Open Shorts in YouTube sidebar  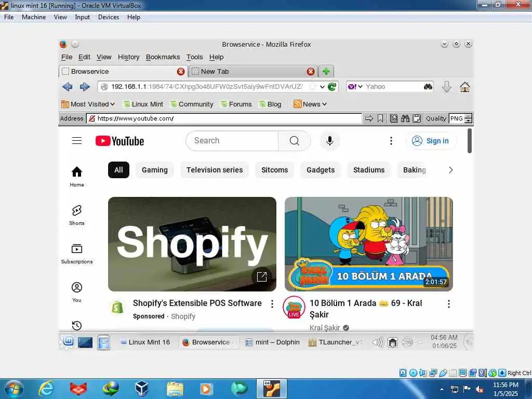(77, 215)
